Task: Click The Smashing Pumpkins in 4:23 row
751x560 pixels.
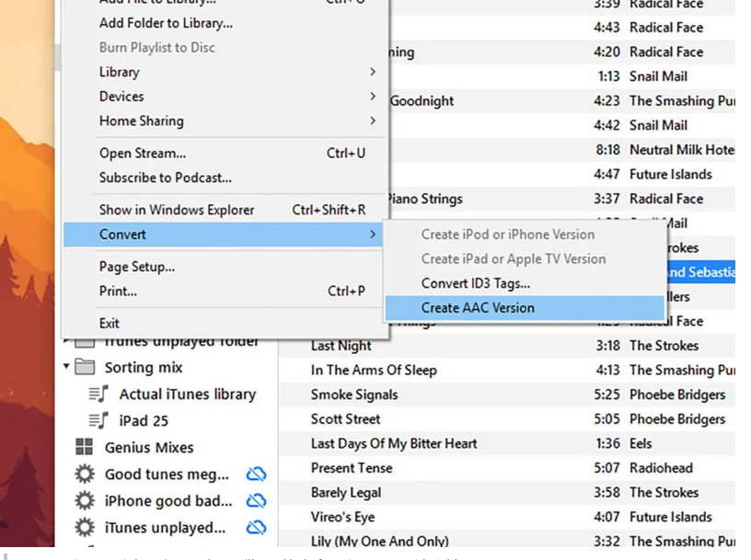Action: (682, 101)
